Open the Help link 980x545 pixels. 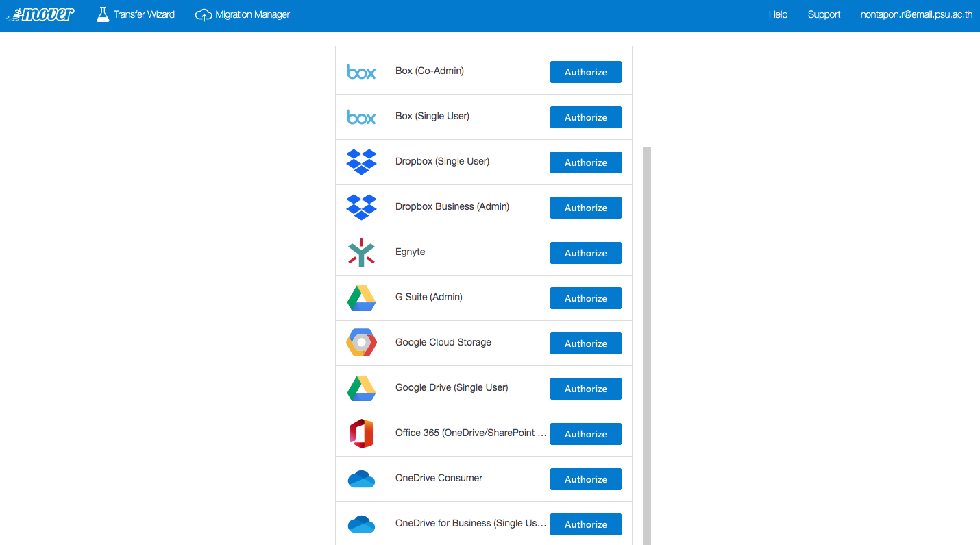tap(778, 14)
